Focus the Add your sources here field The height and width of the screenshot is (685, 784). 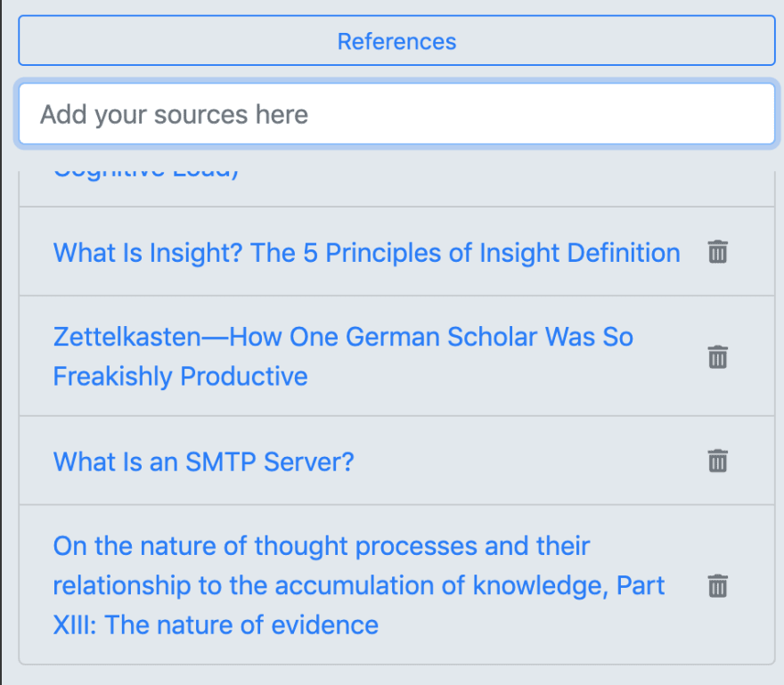[396, 114]
